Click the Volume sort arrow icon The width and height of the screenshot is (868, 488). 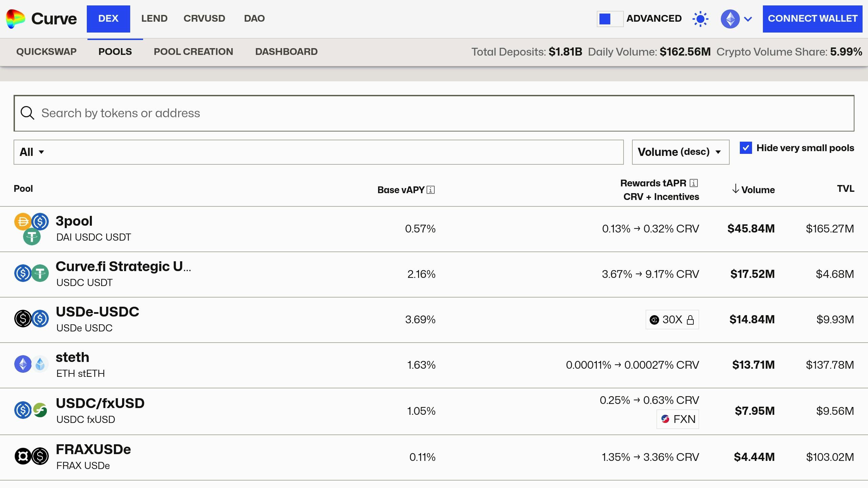tap(735, 188)
